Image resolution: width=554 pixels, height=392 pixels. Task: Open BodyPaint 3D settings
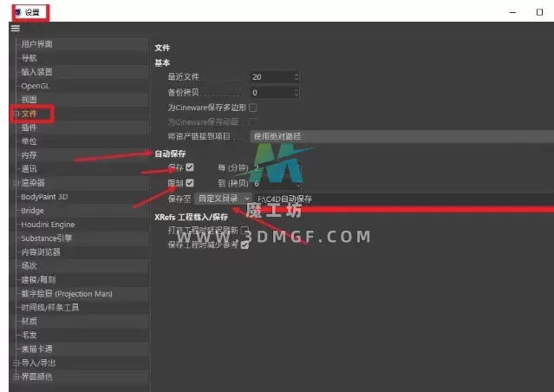(x=44, y=197)
